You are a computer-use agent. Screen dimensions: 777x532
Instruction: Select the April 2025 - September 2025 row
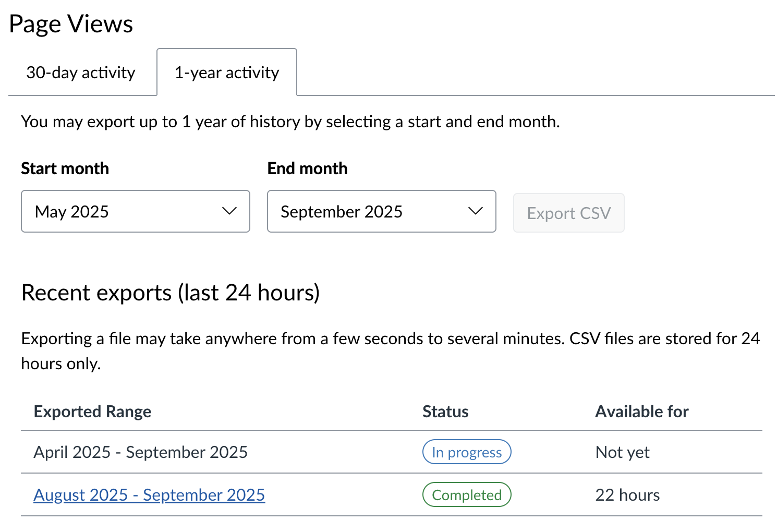140,452
